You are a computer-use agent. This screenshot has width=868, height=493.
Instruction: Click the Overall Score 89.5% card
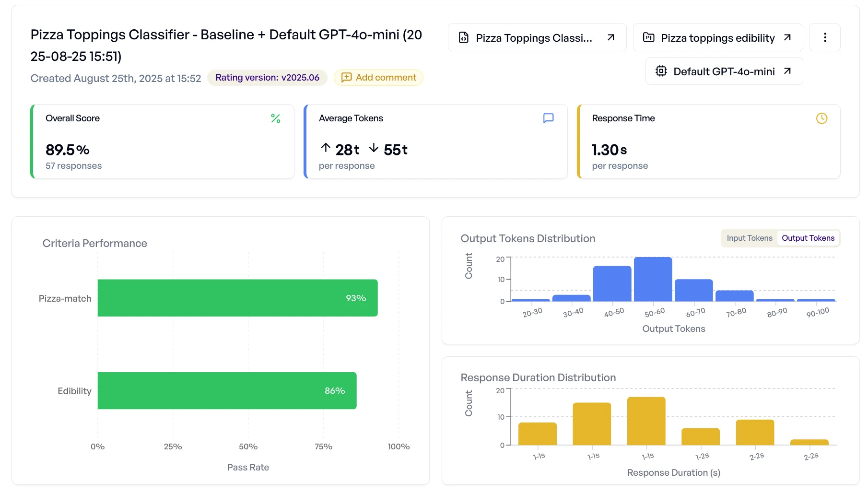[x=162, y=141]
